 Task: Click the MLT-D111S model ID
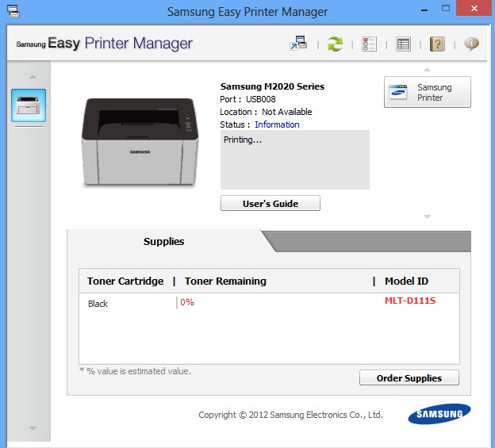point(410,301)
